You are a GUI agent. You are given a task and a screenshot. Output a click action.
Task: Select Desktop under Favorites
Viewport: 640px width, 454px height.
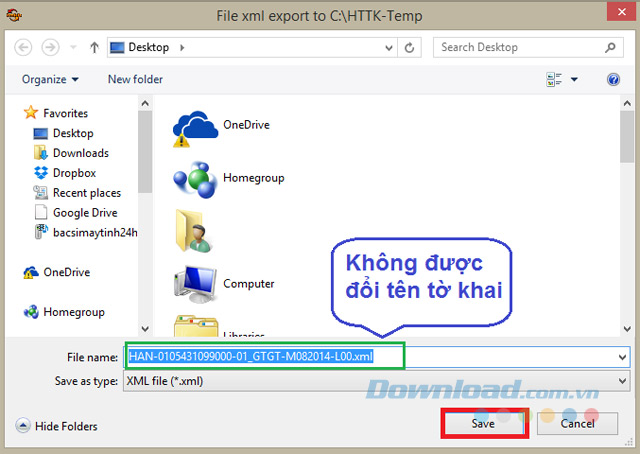click(x=73, y=133)
